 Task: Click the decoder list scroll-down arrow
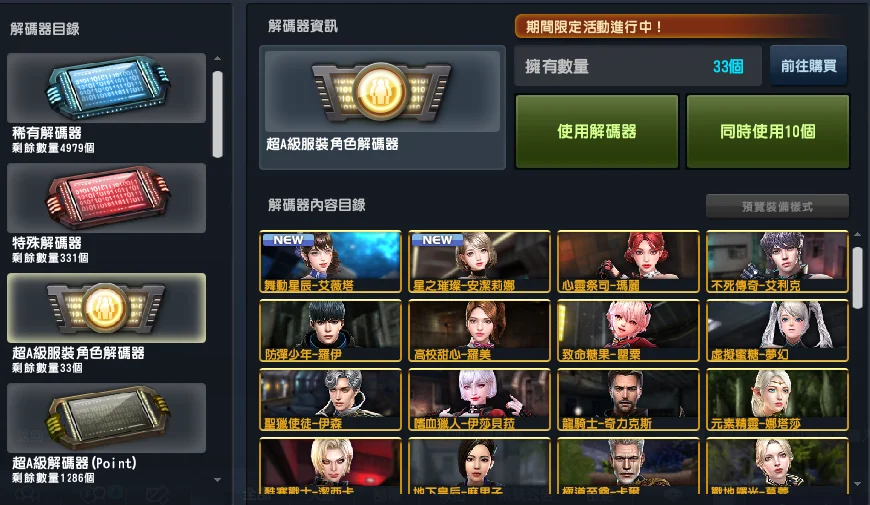point(218,479)
